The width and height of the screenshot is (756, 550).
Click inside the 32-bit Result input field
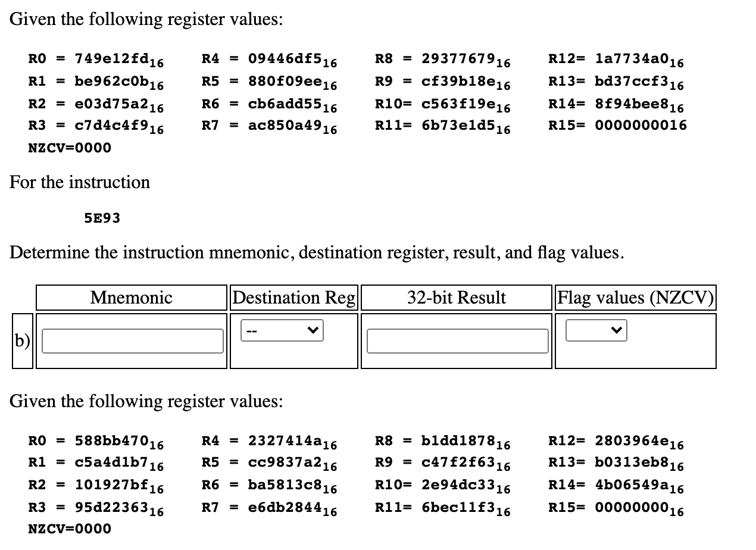pyautogui.click(x=456, y=341)
